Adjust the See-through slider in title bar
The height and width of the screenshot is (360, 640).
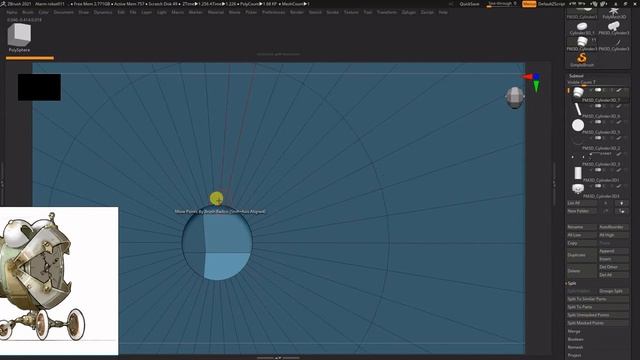pos(502,4)
